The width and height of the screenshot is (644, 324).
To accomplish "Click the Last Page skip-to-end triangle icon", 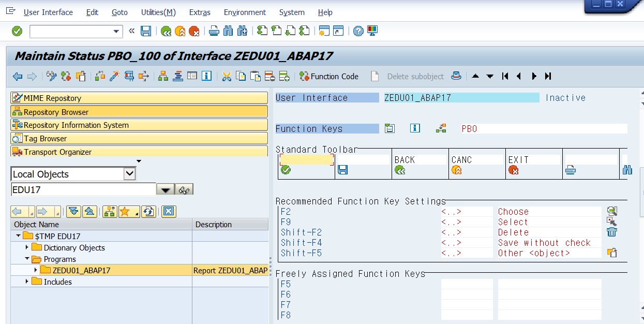I will click(x=548, y=77).
